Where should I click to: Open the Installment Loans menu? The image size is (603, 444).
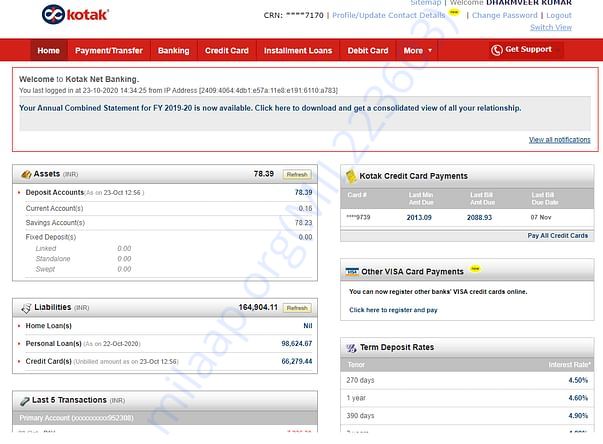click(298, 50)
